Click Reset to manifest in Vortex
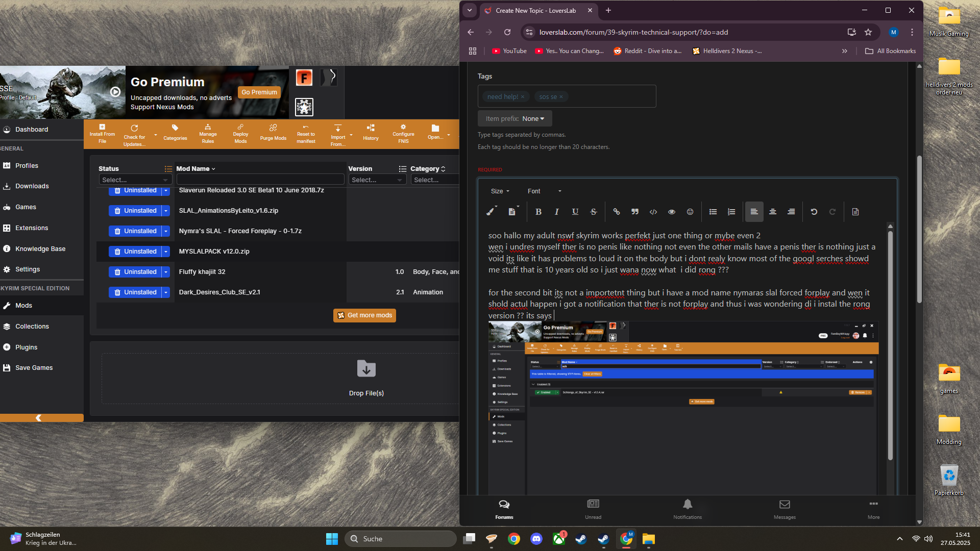This screenshot has height=551, width=980. pos(306,134)
